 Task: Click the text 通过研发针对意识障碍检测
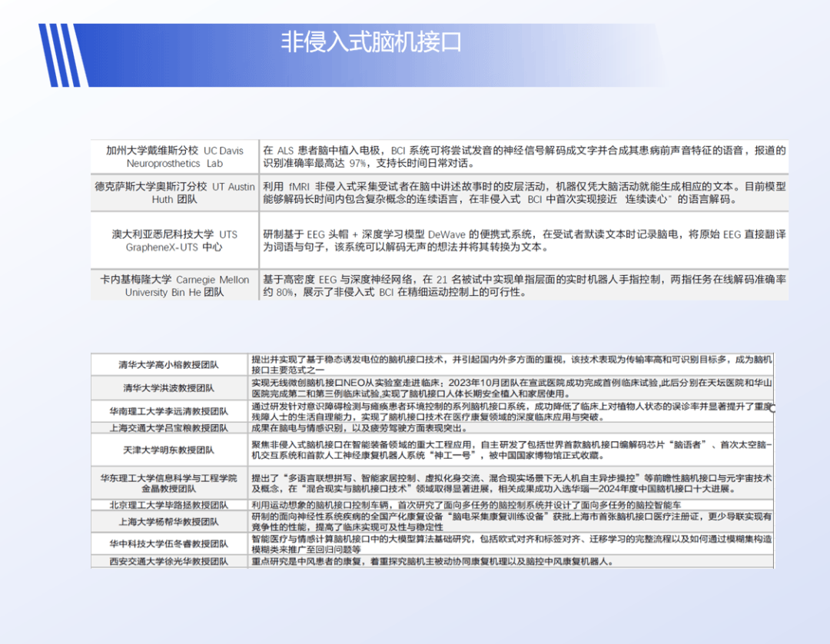tap(310, 407)
